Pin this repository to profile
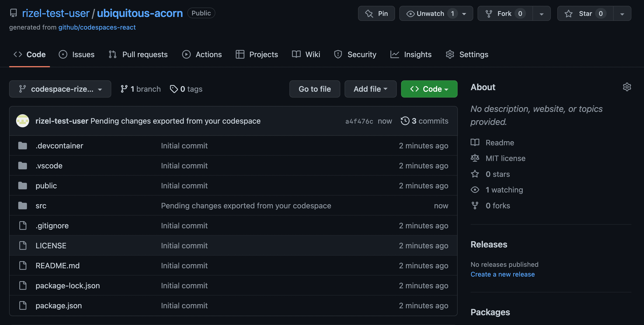The width and height of the screenshot is (644, 325). [x=376, y=13]
